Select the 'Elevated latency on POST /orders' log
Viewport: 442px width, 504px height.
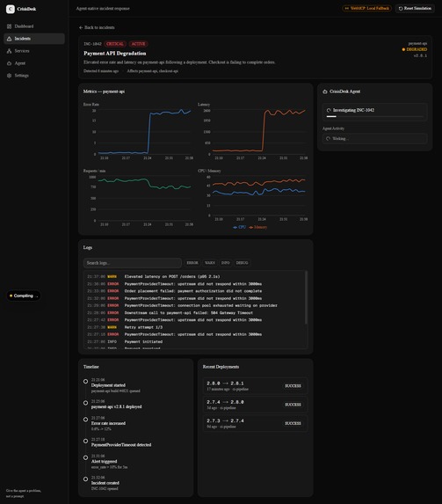[x=194, y=276]
